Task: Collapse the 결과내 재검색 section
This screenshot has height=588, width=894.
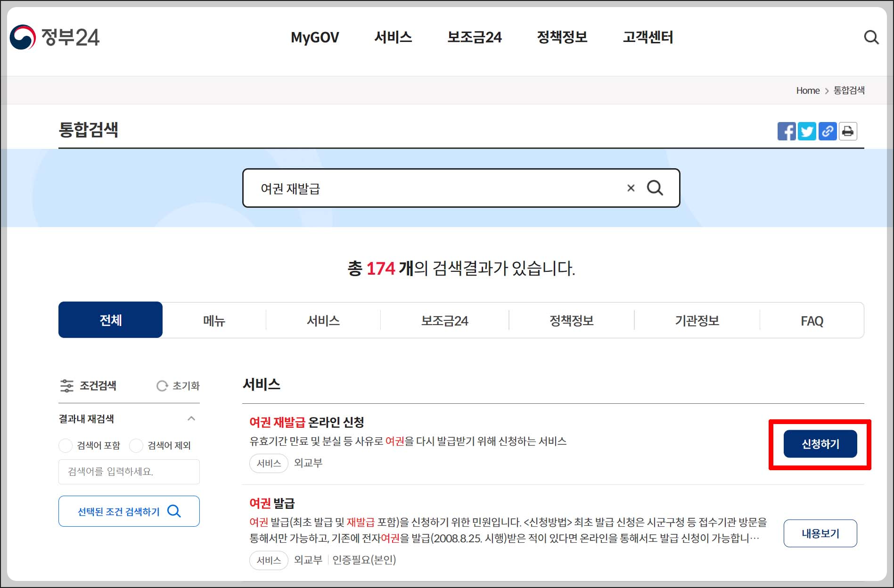Action: (191, 419)
